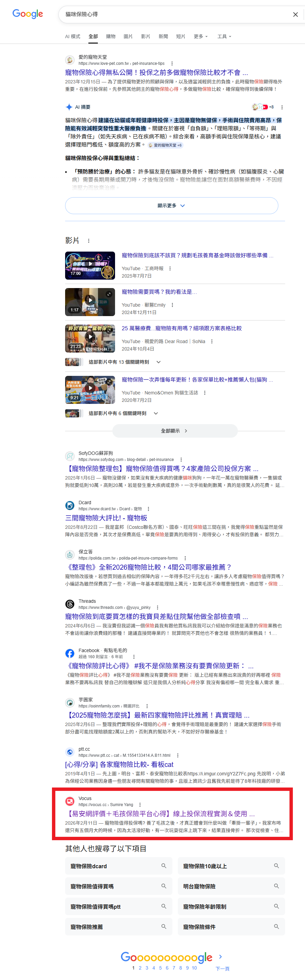Click 全部顯示 button under videos
The width and height of the screenshot is (305, 980).
coord(174,431)
